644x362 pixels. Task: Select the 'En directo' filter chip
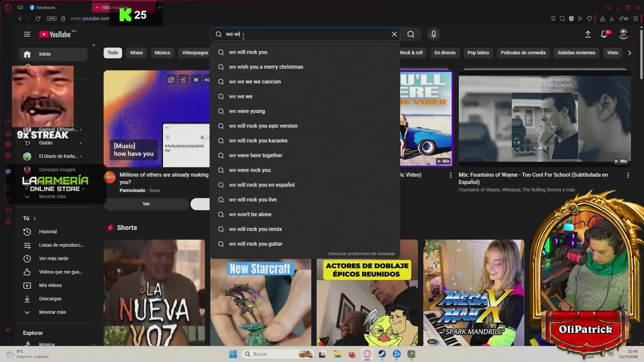[x=445, y=53]
